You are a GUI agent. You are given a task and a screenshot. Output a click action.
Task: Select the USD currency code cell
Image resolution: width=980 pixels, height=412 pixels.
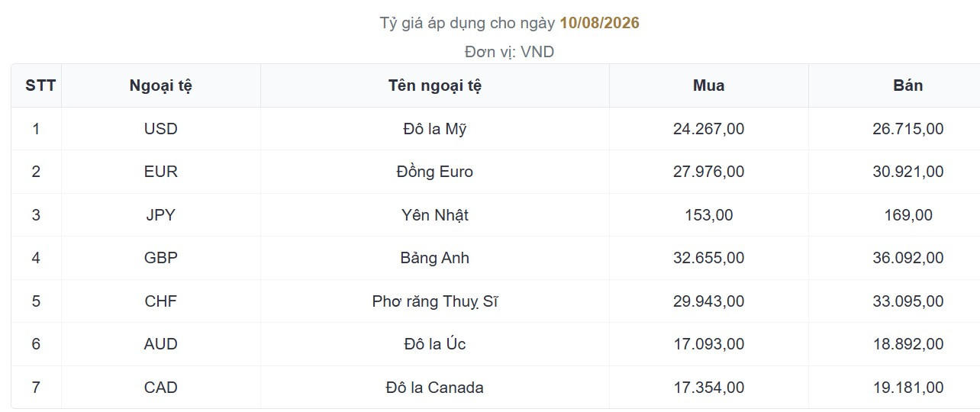tap(160, 129)
